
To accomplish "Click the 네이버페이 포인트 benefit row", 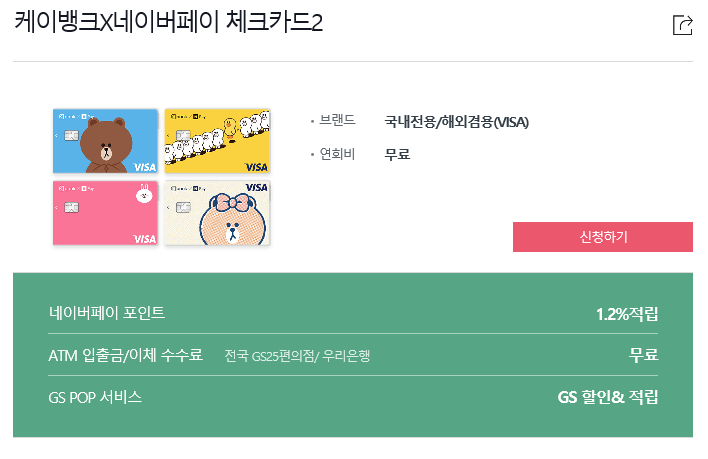I will click(353, 313).
